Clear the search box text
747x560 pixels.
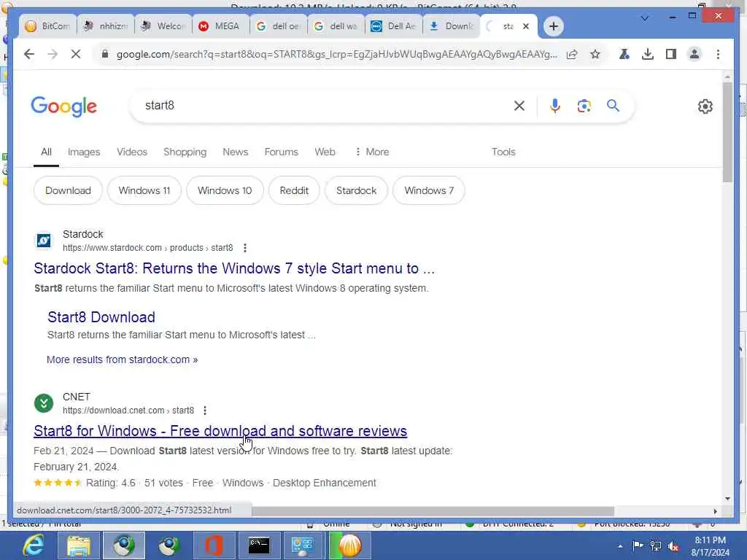click(x=519, y=106)
